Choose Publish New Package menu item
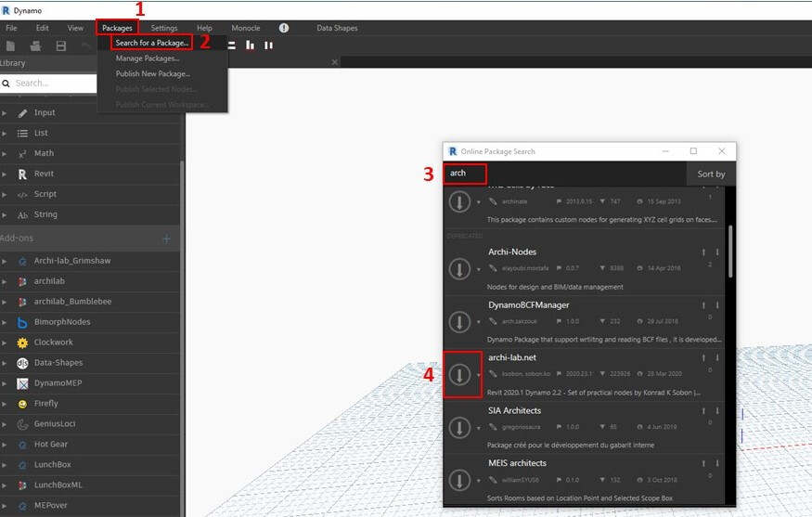 pyautogui.click(x=153, y=74)
